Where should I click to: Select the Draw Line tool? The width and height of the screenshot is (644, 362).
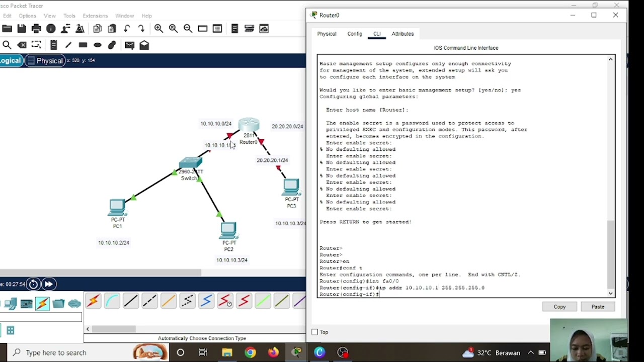pyautogui.click(x=68, y=45)
